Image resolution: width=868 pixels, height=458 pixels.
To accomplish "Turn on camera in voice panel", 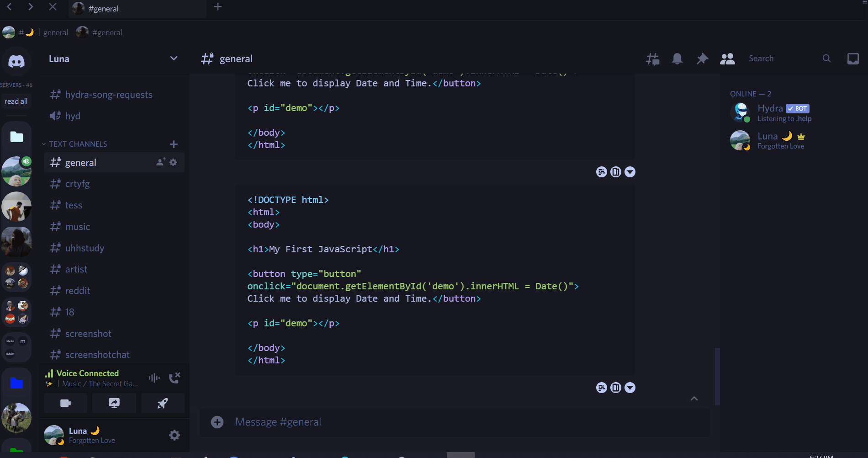I will 65,403.
